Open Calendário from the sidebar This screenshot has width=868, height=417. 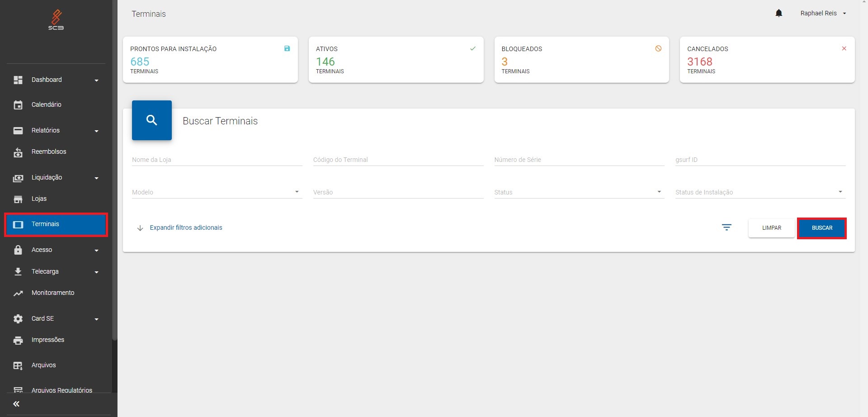[x=47, y=104]
